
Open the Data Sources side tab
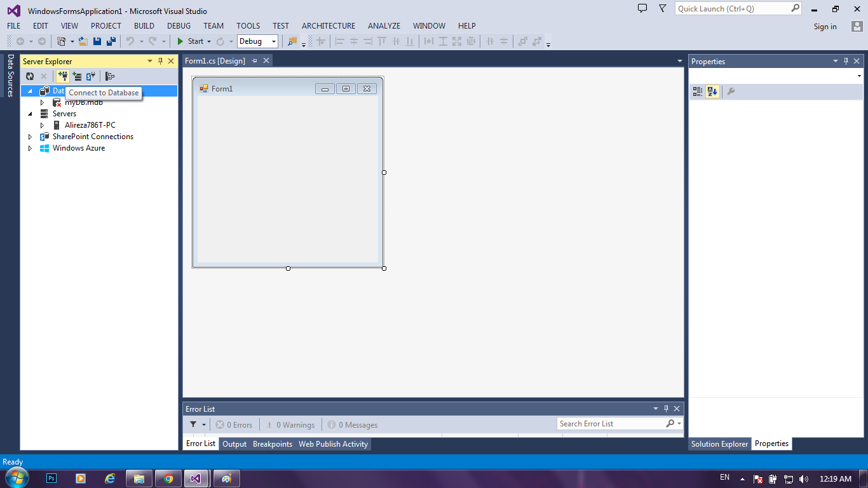(10, 75)
